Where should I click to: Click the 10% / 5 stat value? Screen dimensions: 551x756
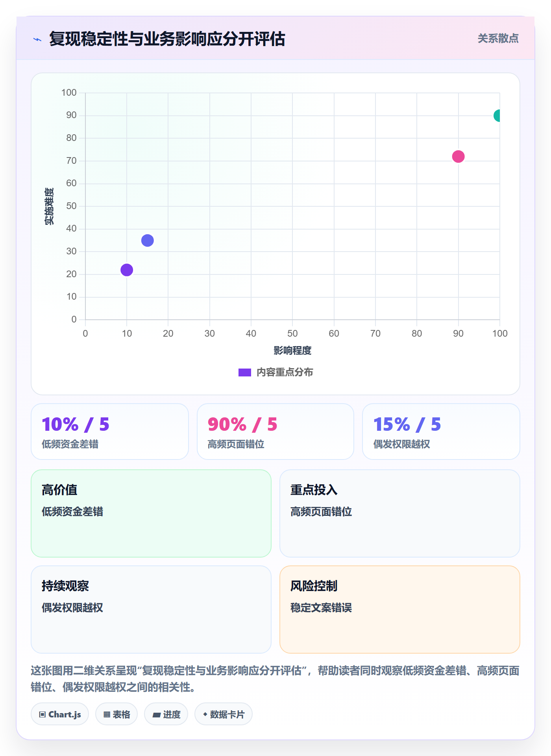tap(76, 424)
